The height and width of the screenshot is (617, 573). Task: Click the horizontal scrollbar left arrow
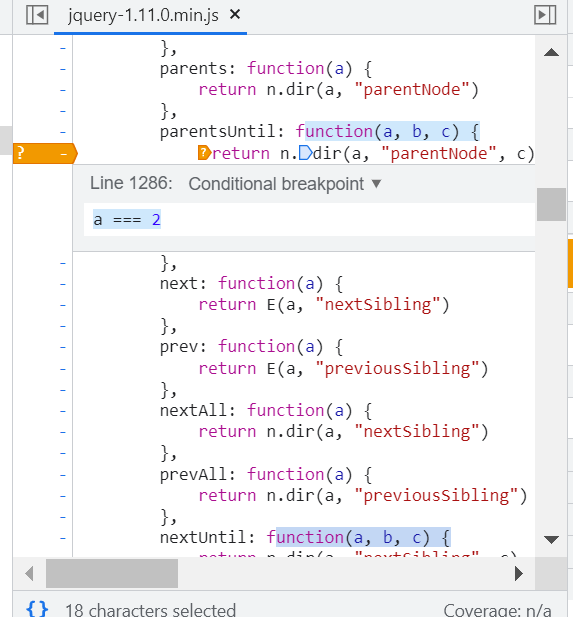[29, 573]
